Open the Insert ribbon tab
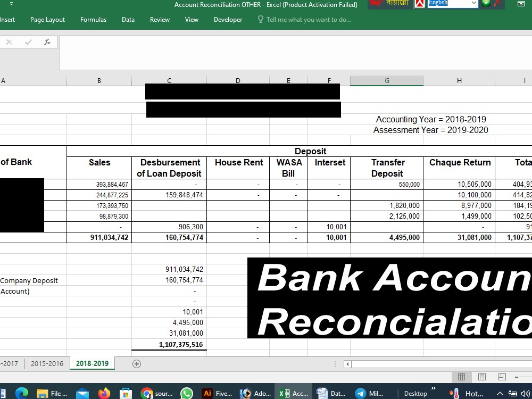Viewport: 532px width, 399px height. pyautogui.click(x=7, y=20)
